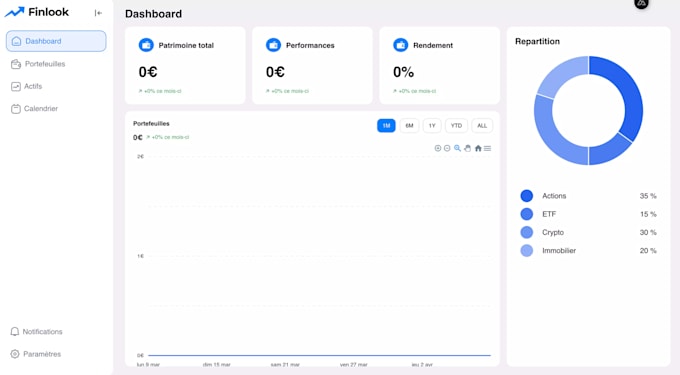This screenshot has width=680, height=375.
Task: Click the user avatar at the top right
Action: click(641, 3)
